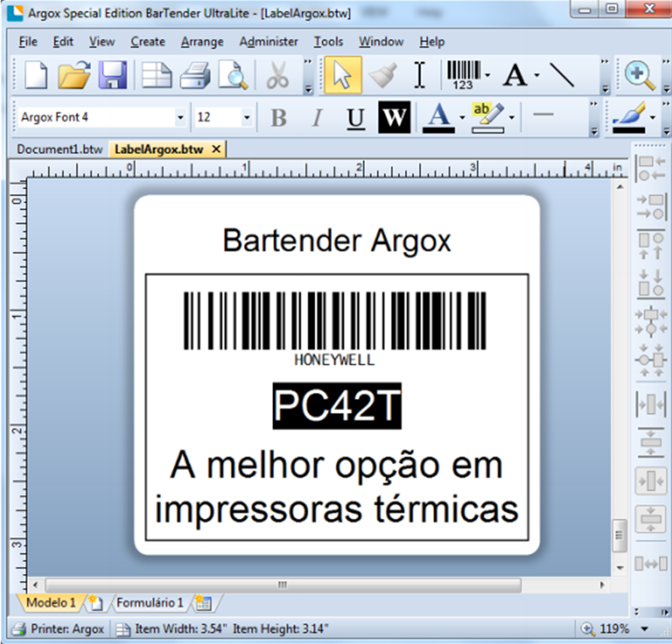Image resolution: width=672 pixels, height=644 pixels.
Task: Click the highlight color ab swatch
Action: (488, 118)
